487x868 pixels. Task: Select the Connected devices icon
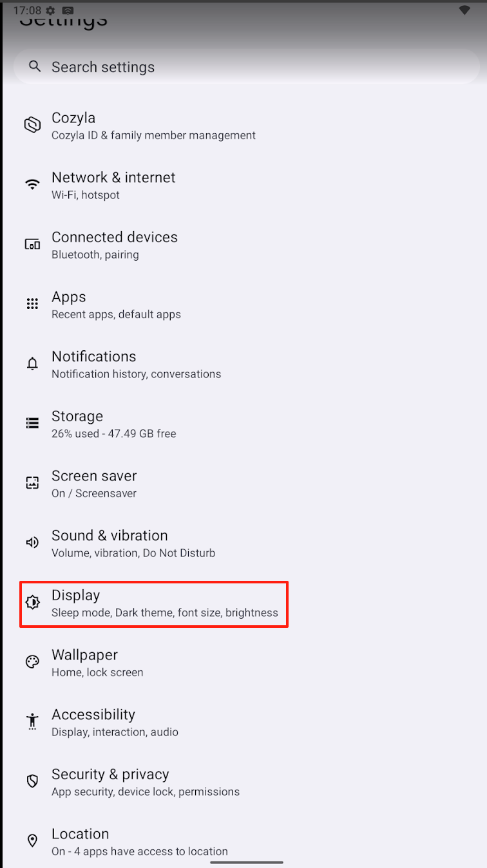(32, 244)
